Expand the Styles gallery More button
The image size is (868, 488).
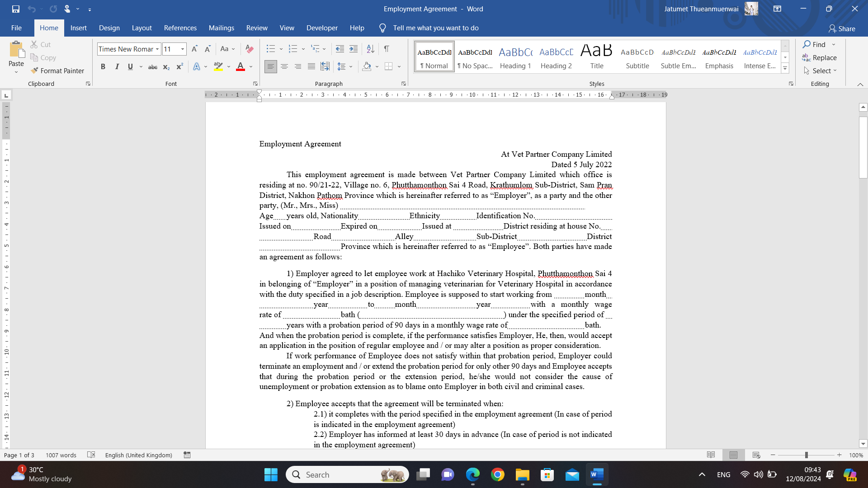(785, 69)
